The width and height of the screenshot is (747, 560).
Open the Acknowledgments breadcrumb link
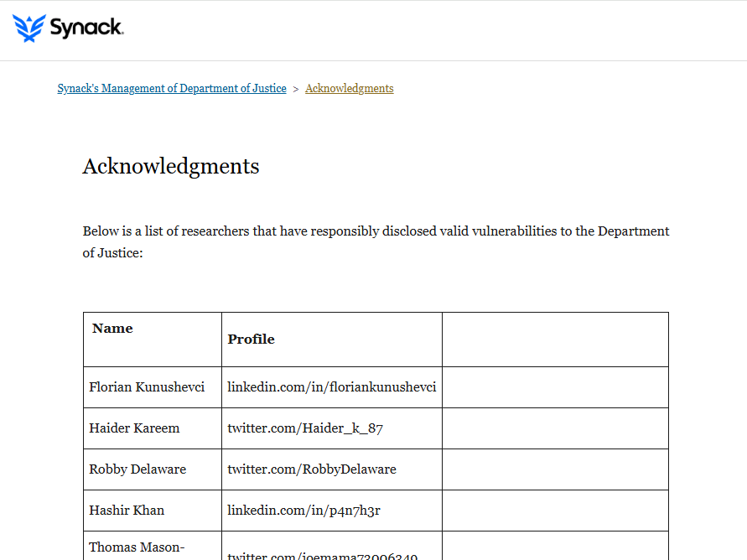(350, 89)
